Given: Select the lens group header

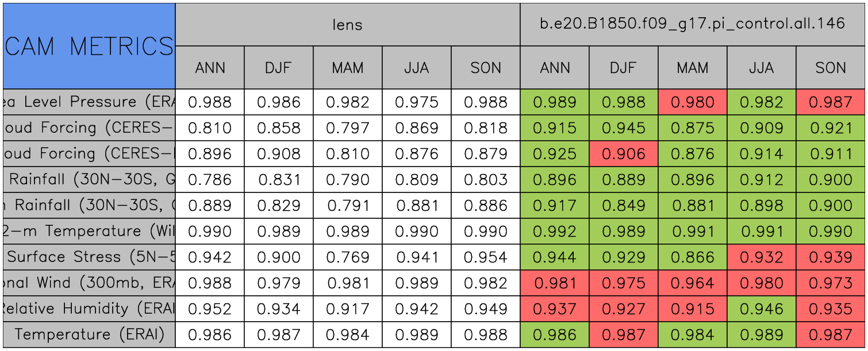Looking at the screenshot, I should 347,25.
